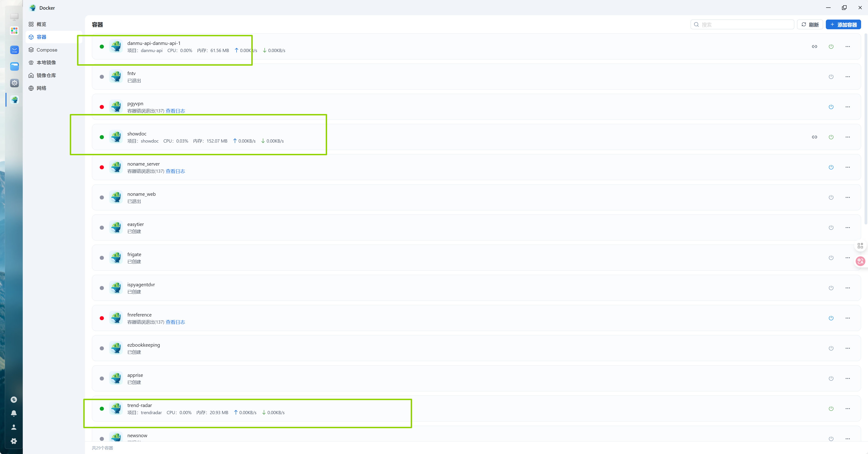Click the showdoc container icon
This screenshot has height=454, width=868.
116,137
